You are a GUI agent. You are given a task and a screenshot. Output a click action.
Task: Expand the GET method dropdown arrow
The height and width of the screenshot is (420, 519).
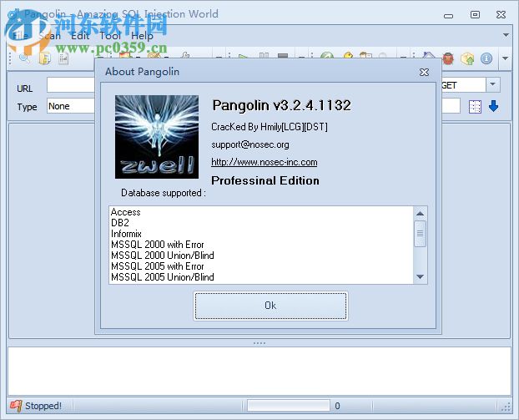(x=492, y=84)
